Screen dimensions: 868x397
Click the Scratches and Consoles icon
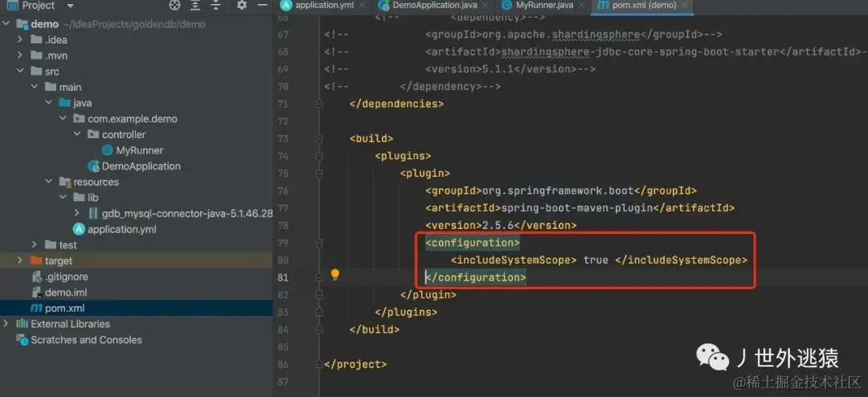23,339
